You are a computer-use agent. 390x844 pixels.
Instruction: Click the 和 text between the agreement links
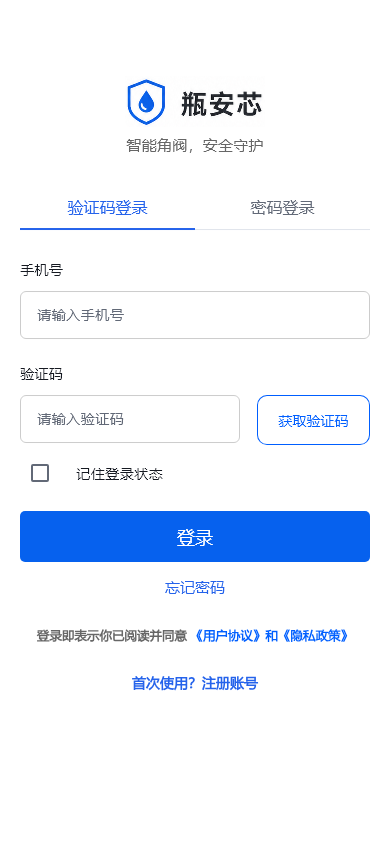coord(272,636)
